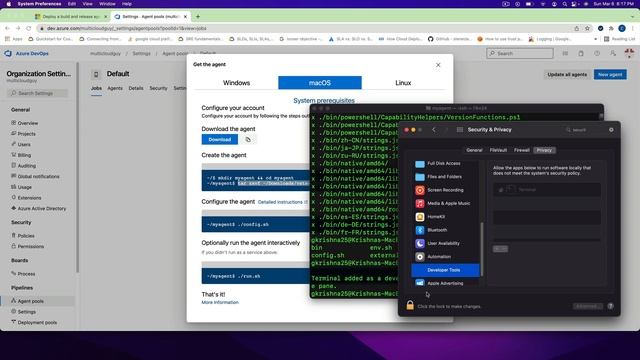Switch to the Agents tab of Default pool
The width and height of the screenshot is (640, 360).
coord(115,88)
